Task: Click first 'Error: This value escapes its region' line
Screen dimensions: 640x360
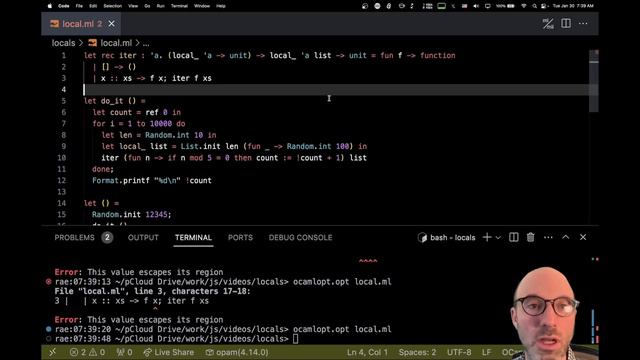Action: [x=139, y=272]
